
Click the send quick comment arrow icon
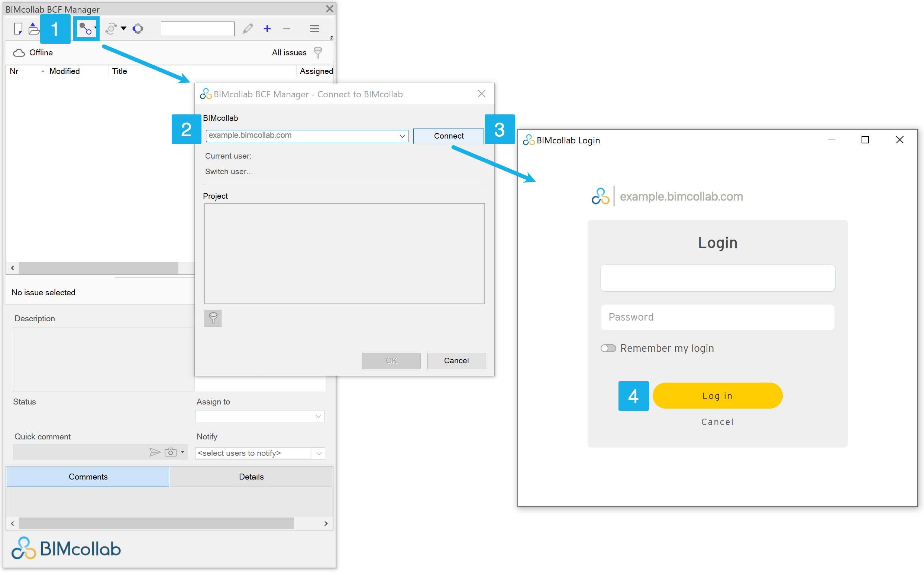pos(155,452)
